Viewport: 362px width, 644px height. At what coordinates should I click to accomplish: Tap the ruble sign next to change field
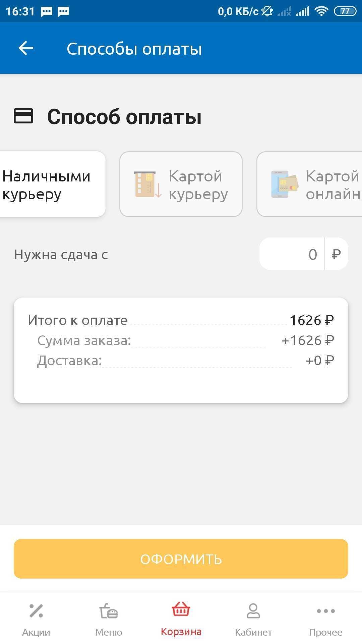(336, 254)
